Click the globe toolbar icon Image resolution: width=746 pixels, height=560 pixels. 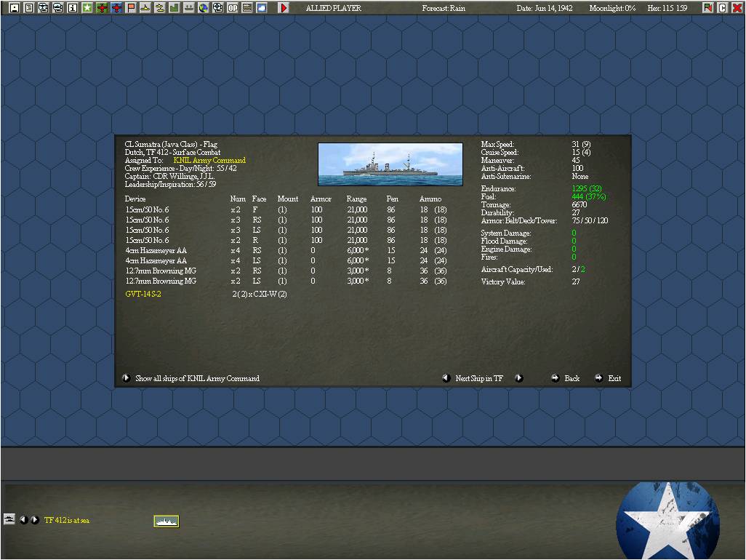pos(203,7)
